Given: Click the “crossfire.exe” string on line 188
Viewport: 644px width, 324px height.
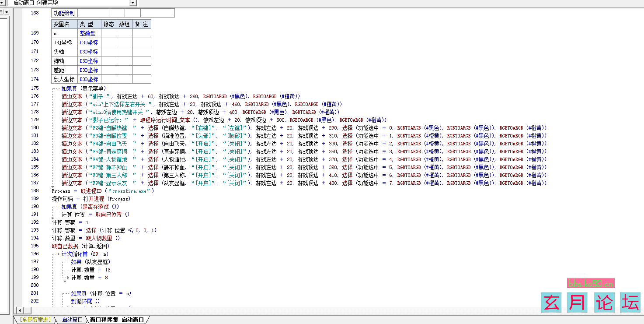Looking at the screenshot, I should 131,191.
